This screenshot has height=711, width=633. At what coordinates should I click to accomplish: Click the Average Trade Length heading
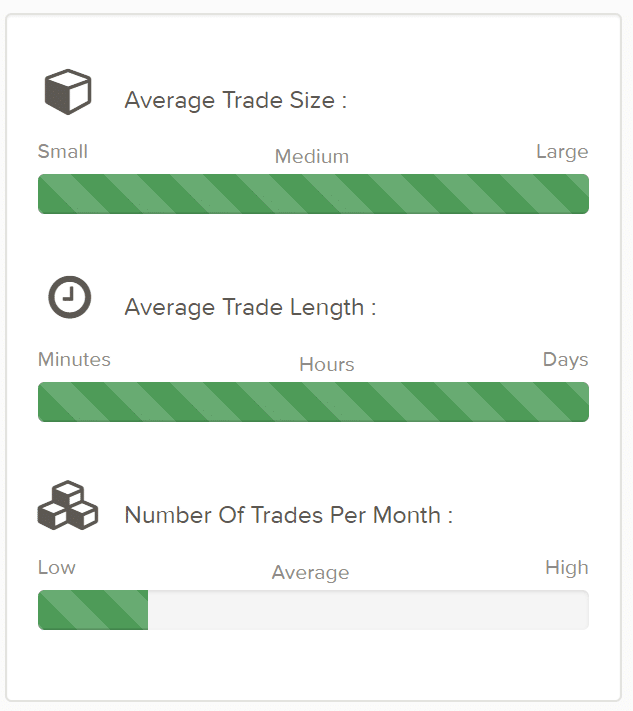[x=250, y=307]
